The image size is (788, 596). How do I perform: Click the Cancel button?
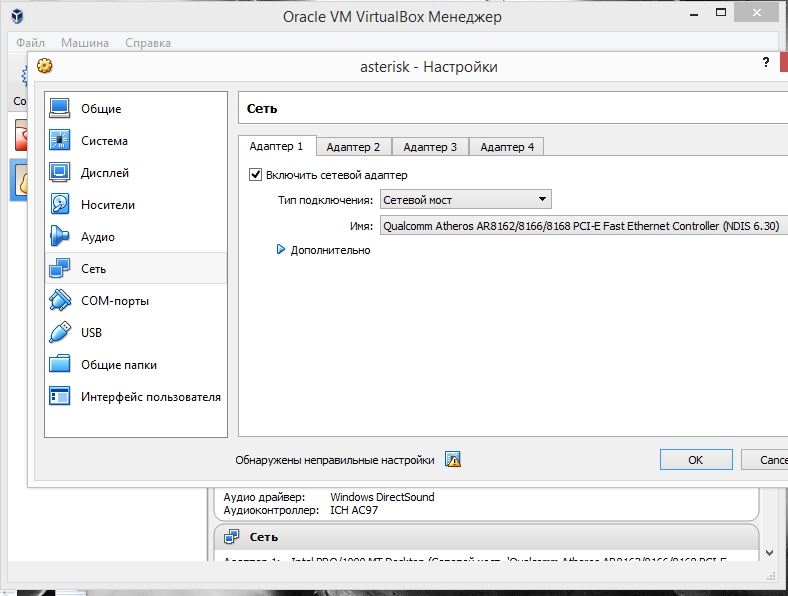(764, 460)
